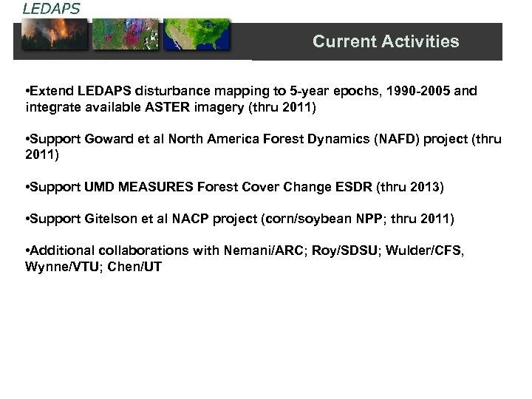Click 'integrate available ASTER imagery (thru 2011)' line
This screenshot has width=532, height=399.
pos(171,107)
